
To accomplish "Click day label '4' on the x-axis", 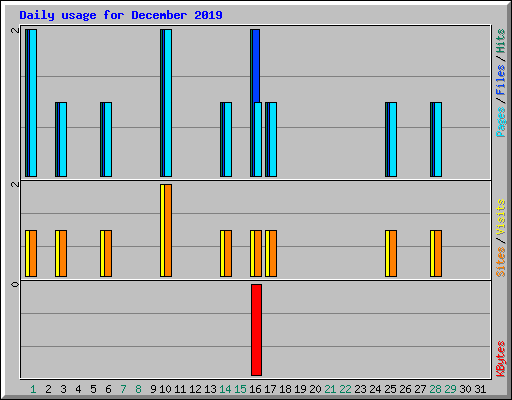I will (x=78, y=389).
